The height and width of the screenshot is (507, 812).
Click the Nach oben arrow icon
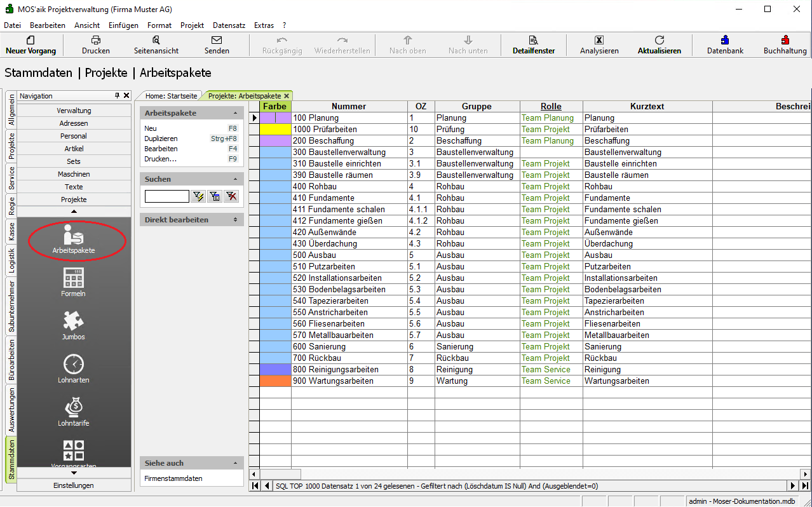tap(408, 40)
